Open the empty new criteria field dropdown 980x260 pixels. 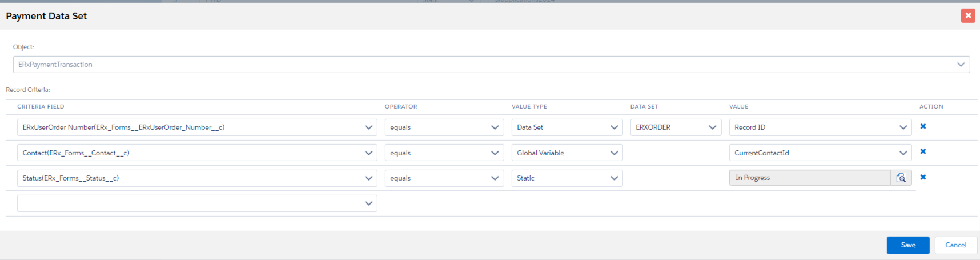coord(197,203)
